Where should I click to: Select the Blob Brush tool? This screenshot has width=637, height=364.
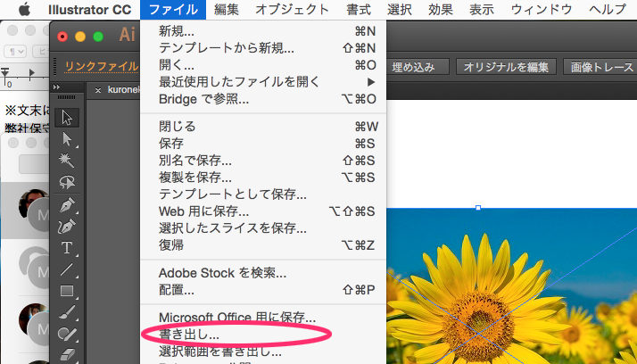tap(67, 334)
